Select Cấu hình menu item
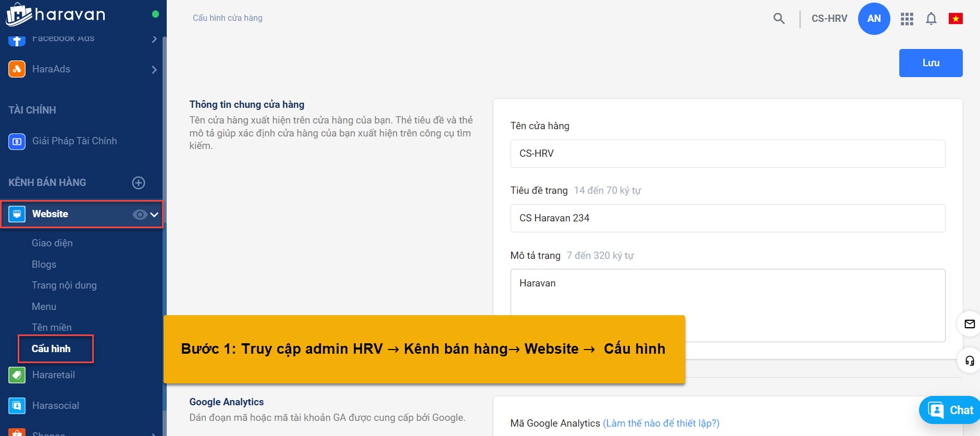The height and width of the screenshot is (436, 980). pos(51,349)
